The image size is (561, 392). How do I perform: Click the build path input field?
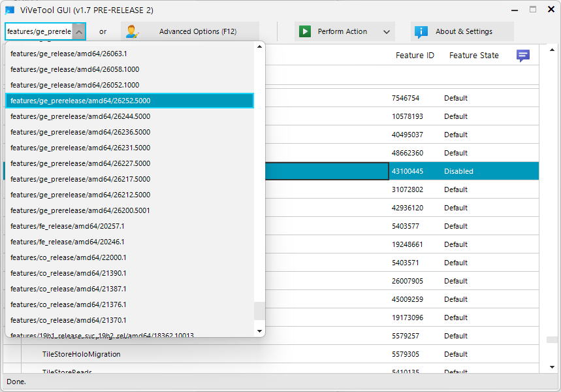pos(39,31)
